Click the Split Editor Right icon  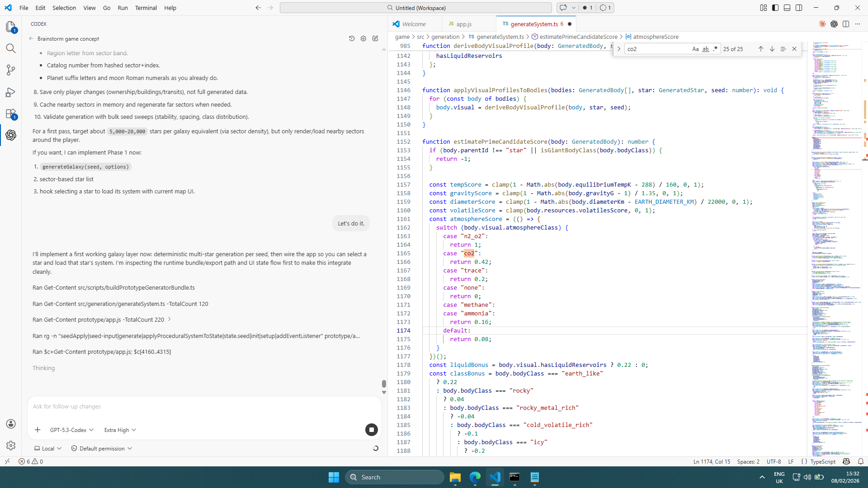[x=846, y=24]
